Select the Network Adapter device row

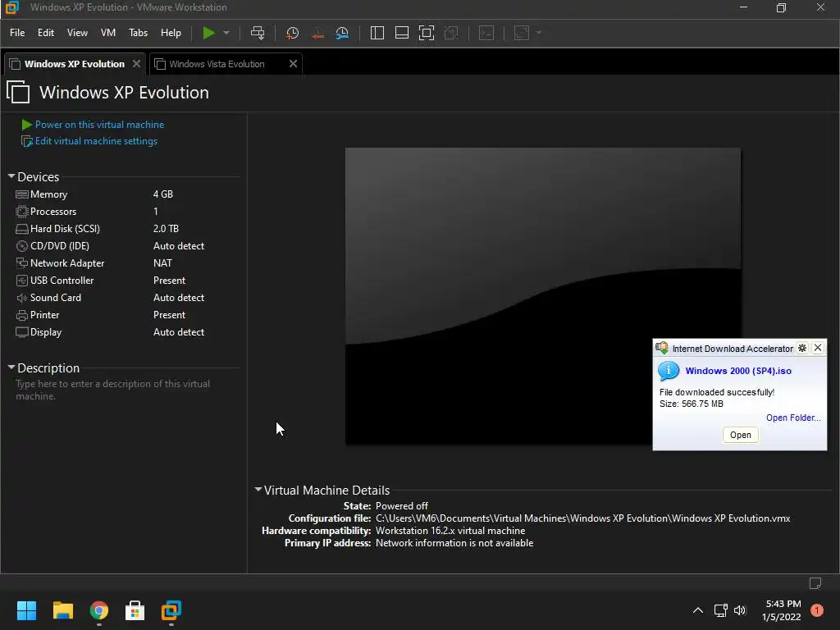[126, 263]
